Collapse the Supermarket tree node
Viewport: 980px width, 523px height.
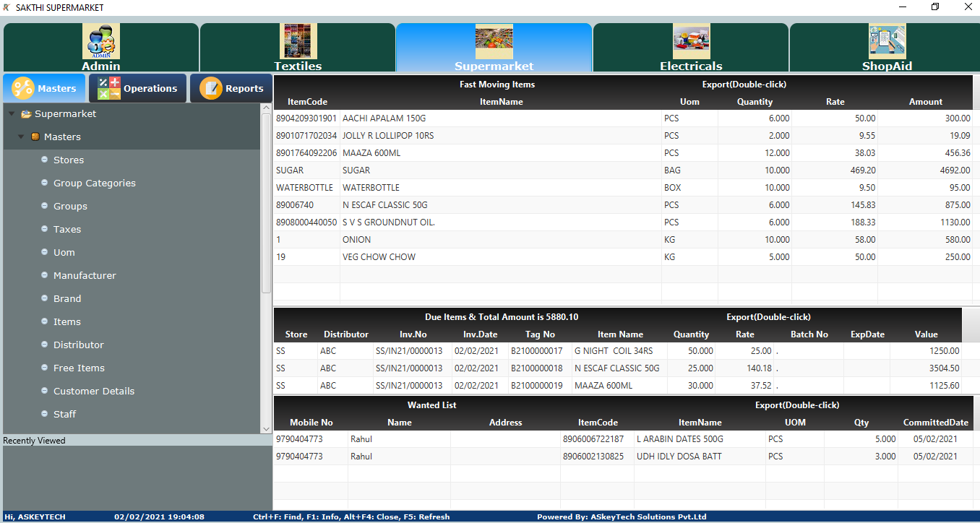[x=12, y=114]
